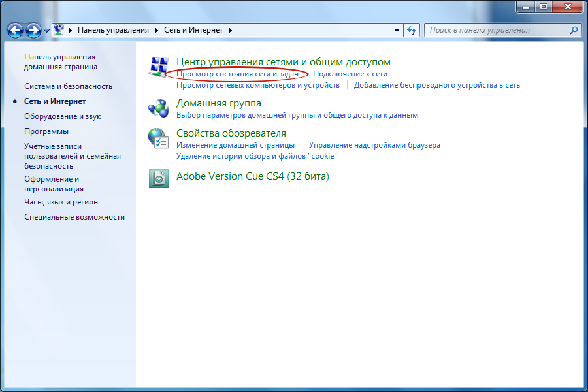Select "Оборудование и звук" in the sidebar

(x=62, y=116)
